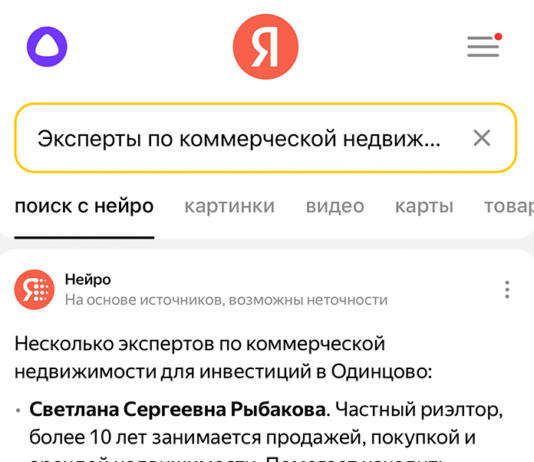Open Нейро answer three-dot options
534x462 pixels.
[507, 290]
